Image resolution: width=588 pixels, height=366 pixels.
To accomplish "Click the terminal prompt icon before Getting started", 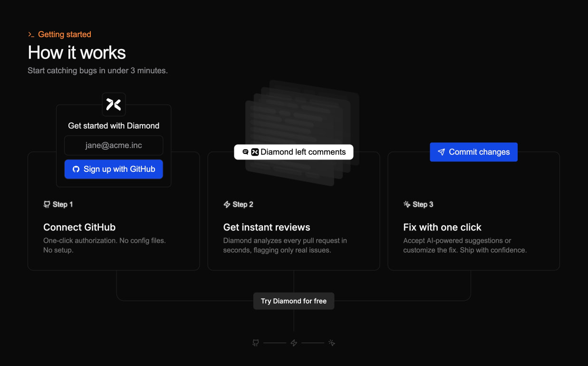I will click(x=31, y=34).
